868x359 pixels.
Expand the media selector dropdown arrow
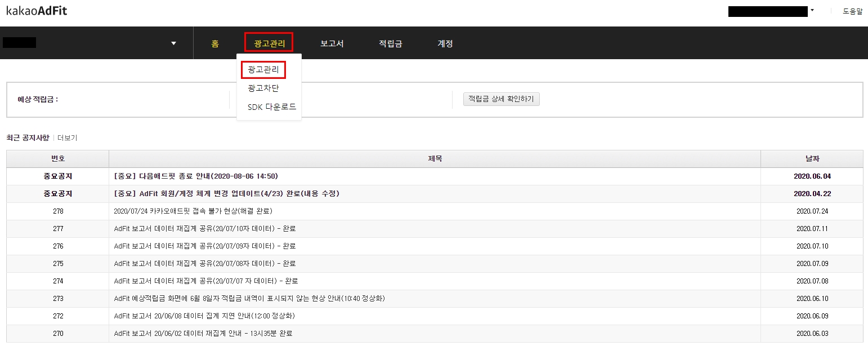coord(173,43)
